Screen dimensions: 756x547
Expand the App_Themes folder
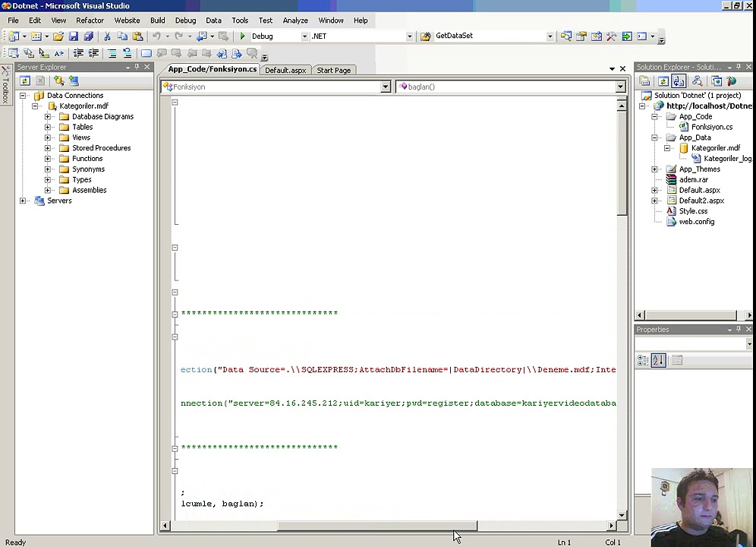click(654, 169)
